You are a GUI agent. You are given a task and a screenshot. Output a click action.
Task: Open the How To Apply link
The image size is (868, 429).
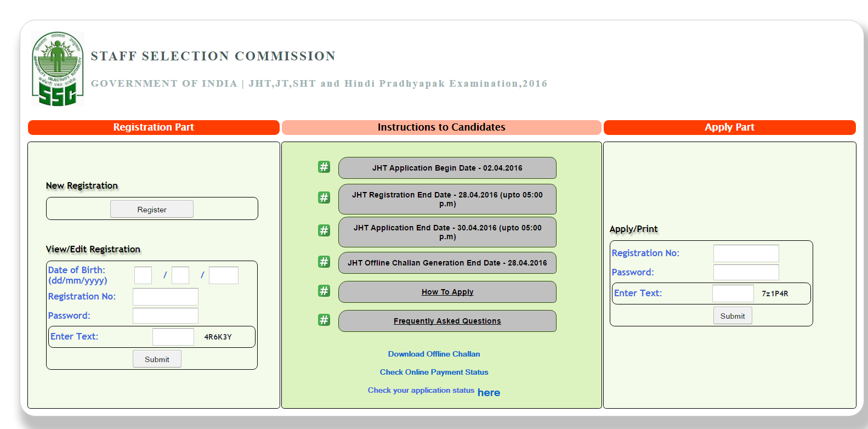[447, 292]
